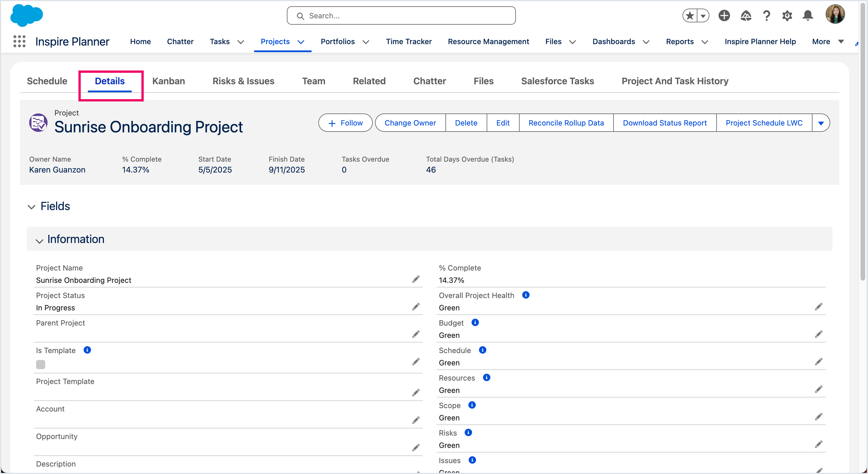
Task: Edit the Account field pencil
Action: point(416,420)
